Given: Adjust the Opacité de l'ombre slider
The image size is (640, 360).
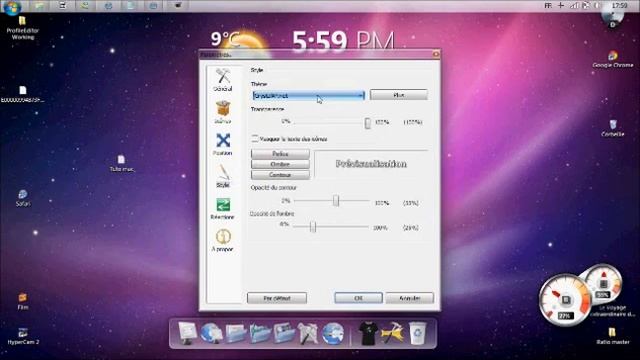Looking at the screenshot, I should click(313, 227).
